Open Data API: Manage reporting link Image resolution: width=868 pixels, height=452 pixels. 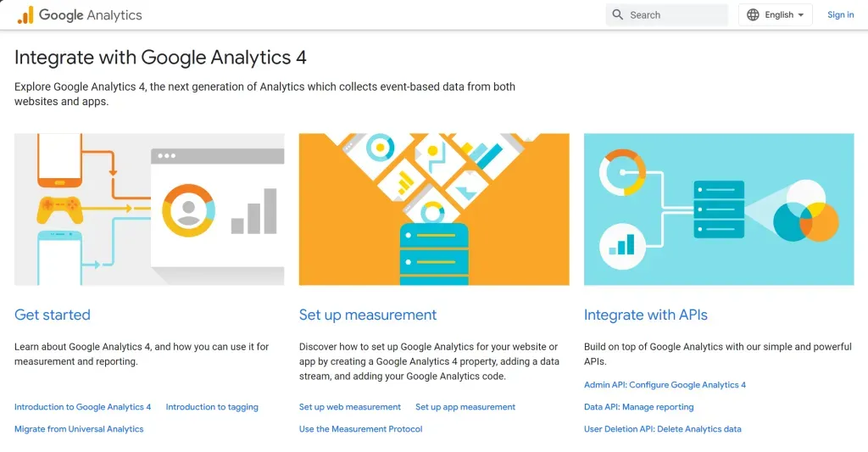point(638,407)
